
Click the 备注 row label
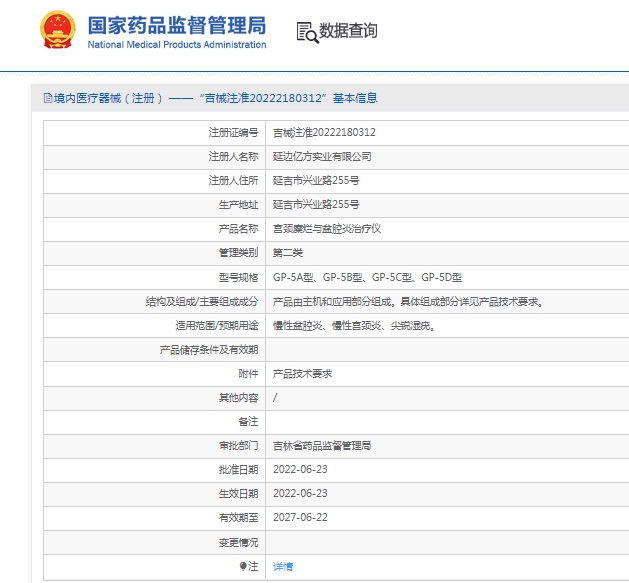[x=248, y=422]
